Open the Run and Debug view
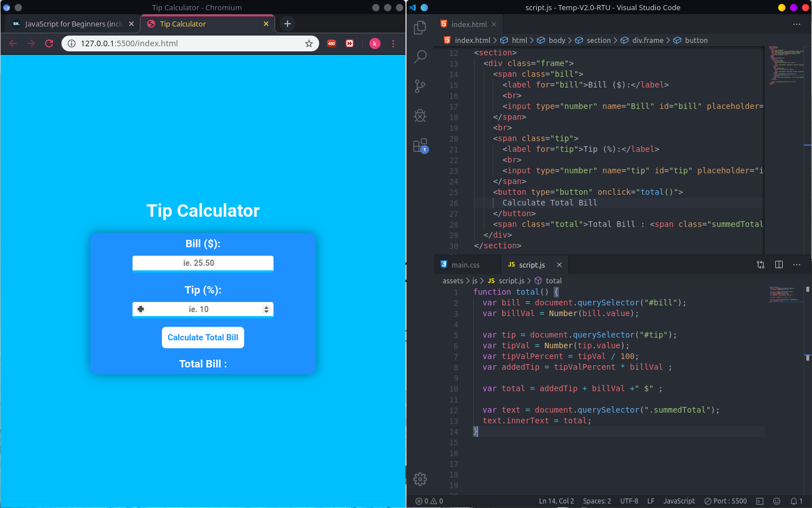 pyautogui.click(x=420, y=115)
